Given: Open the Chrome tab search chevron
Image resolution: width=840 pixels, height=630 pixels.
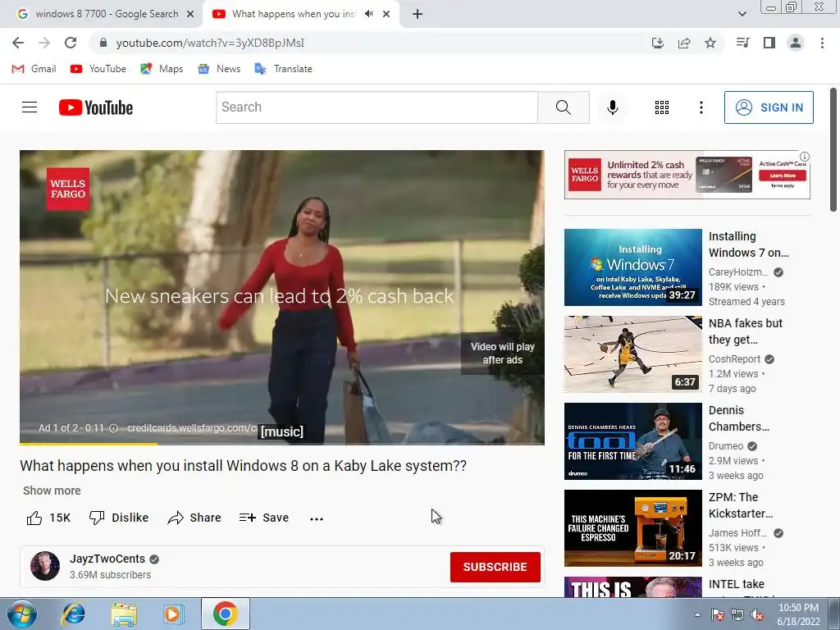Looking at the screenshot, I should click(x=742, y=14).
